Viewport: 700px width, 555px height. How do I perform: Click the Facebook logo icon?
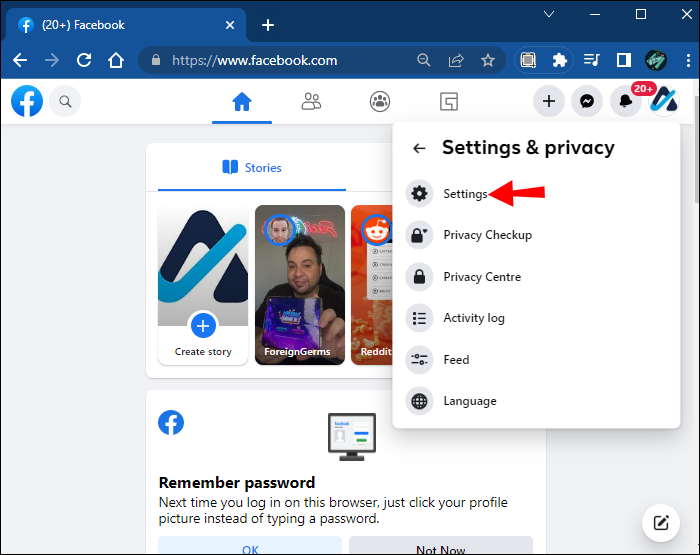coord(27,101)
